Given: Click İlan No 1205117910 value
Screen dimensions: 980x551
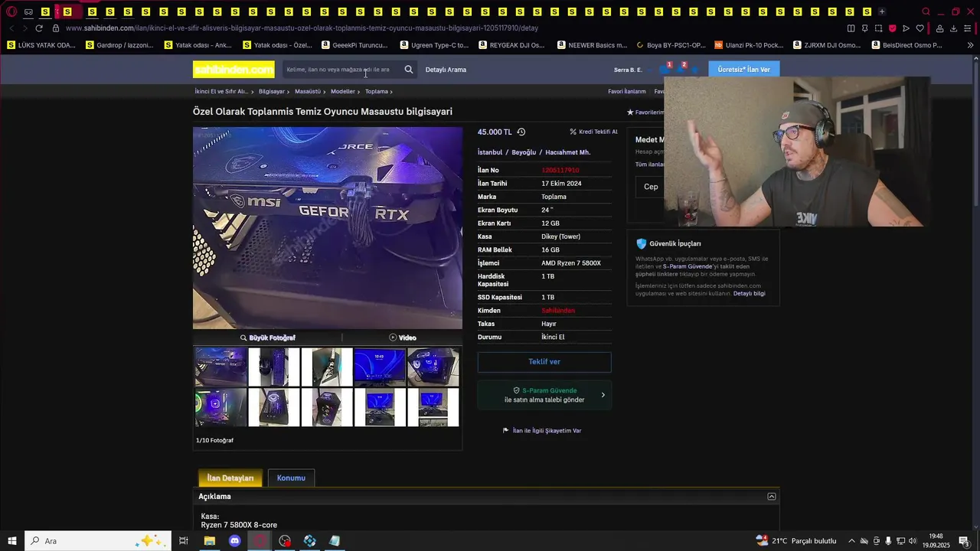Looking at the screenshot, I should point(560,170).
